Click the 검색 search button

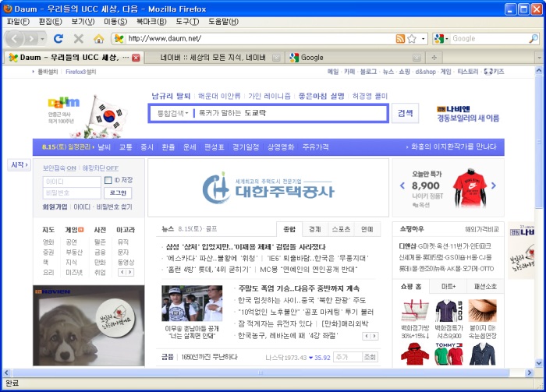(x=406, y=113)
